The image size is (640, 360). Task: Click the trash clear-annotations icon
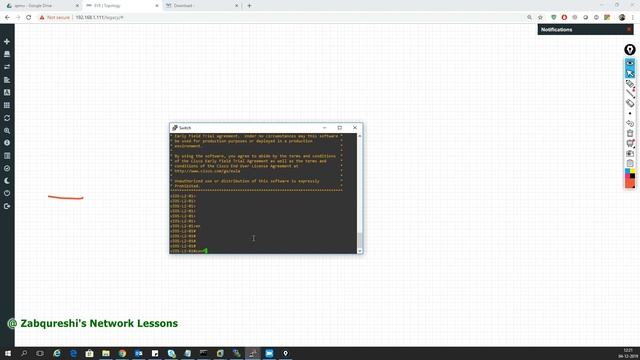pyautogui.click(x=630, y=133)
